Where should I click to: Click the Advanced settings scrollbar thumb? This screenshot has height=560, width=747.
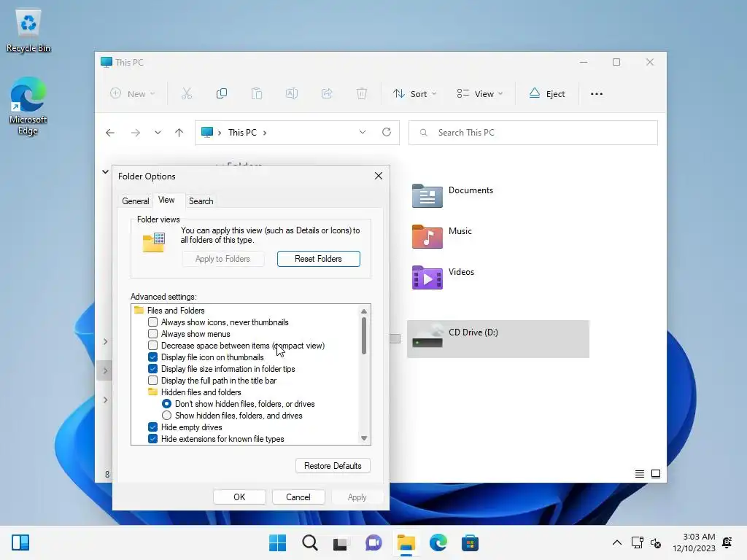(364, 335)
